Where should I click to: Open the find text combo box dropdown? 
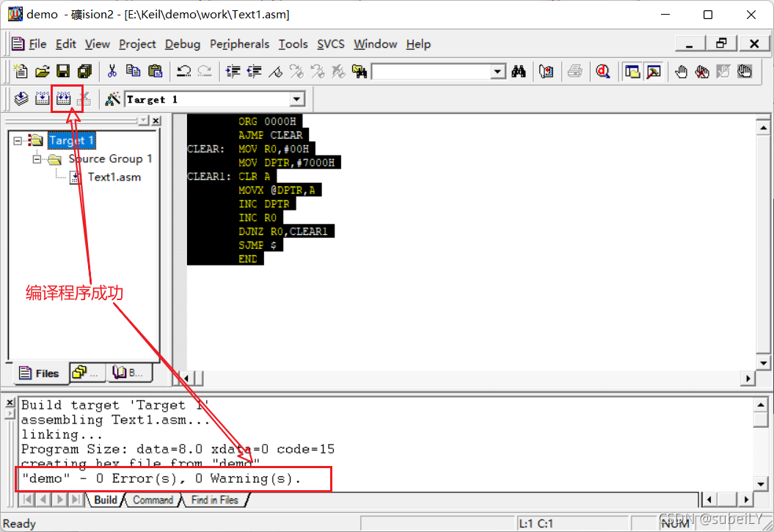[497, 72]
